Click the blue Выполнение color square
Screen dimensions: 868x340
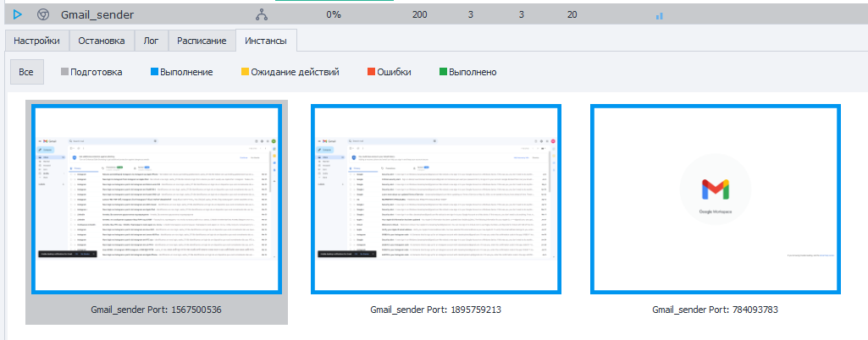(154, 72)
